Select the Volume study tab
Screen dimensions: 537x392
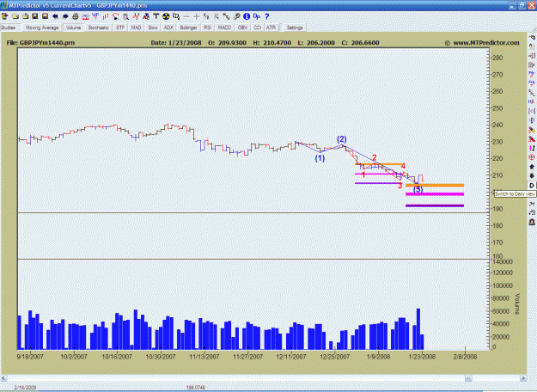click(73, 28)
